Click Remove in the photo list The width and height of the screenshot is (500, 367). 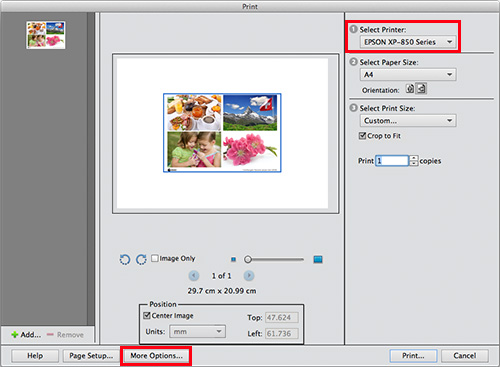point(65,334)
